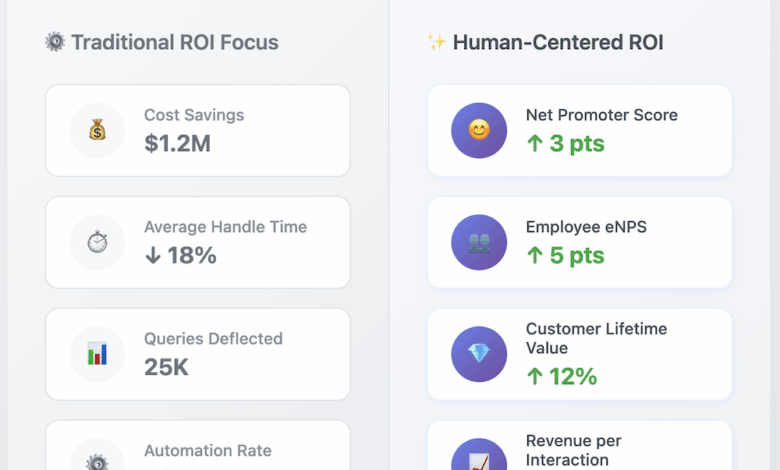Click the 25K queries deflected value
This screenshot has height=470, width=780.
click(x=166, y=367)
